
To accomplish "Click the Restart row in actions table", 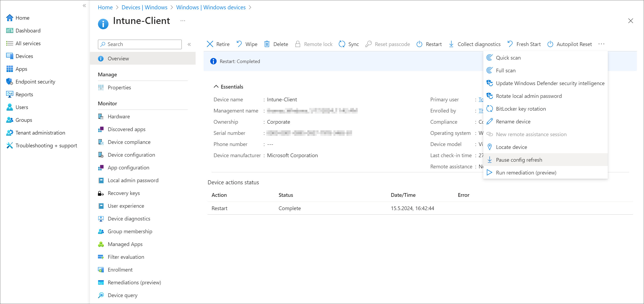I will [x=420, y=208].
